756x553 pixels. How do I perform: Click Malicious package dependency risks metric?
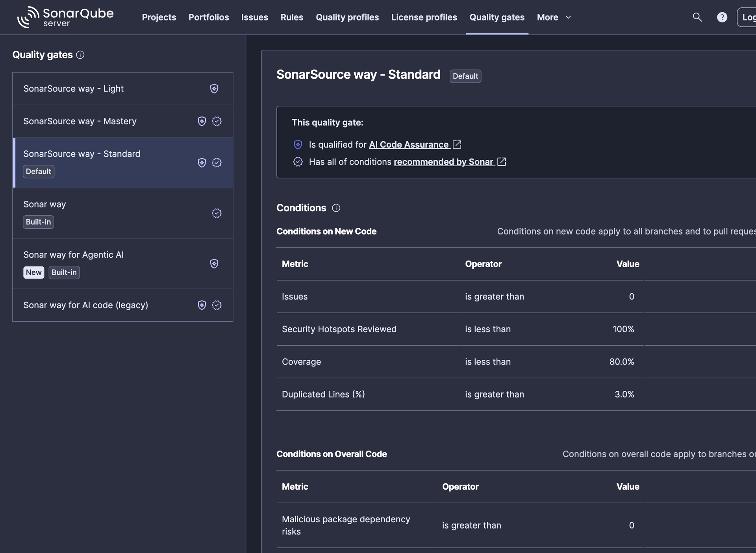(x=346, y=525)
